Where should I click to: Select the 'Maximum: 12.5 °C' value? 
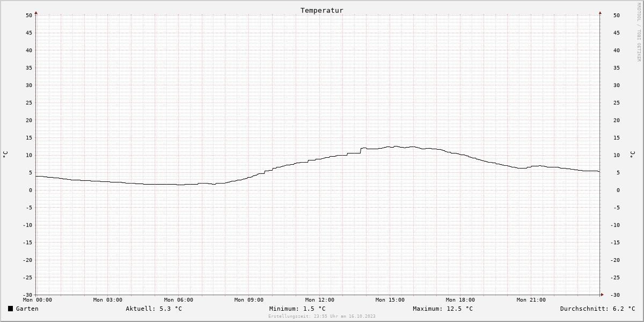(443, 309)
